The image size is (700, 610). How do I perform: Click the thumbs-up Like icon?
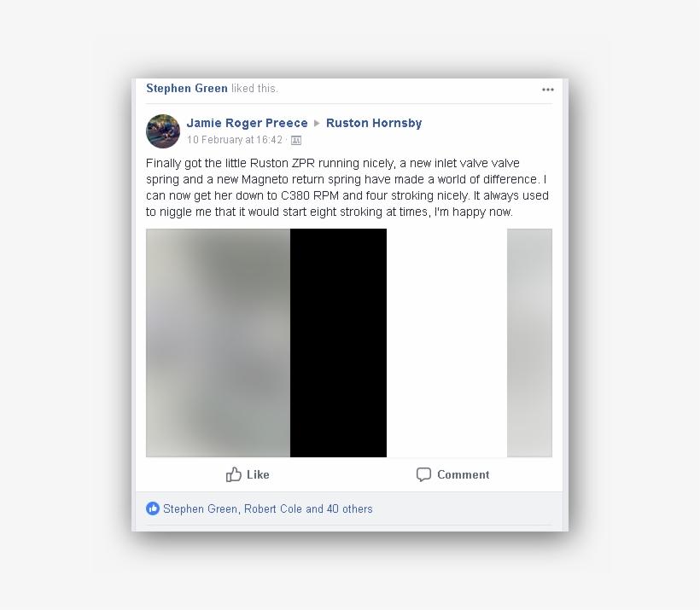coord(234,474)
